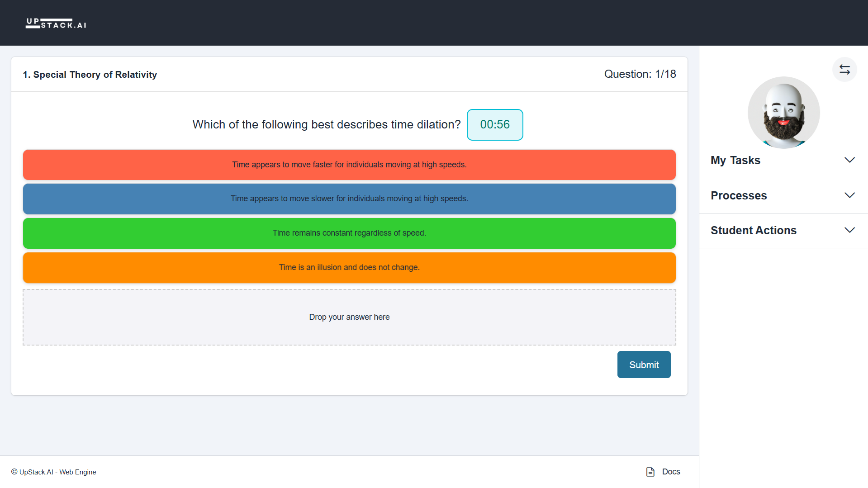This screenshot has width=868, height=488.
Task: Open the Docs link
Action: [x=671, y=471]
